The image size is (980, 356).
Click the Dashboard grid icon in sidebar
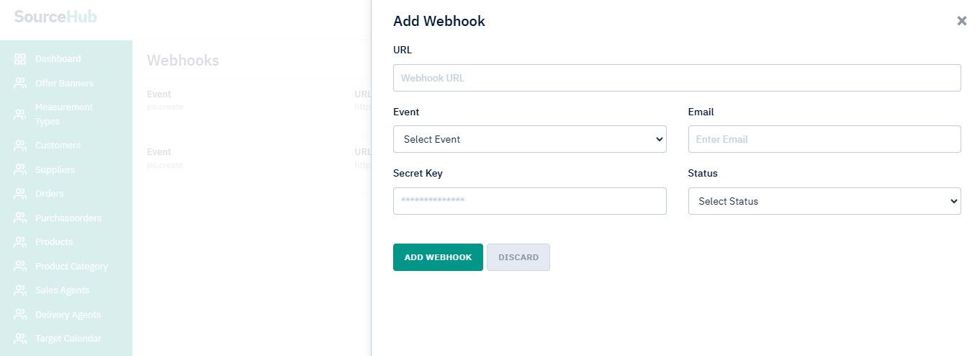[x=20, y=59]
